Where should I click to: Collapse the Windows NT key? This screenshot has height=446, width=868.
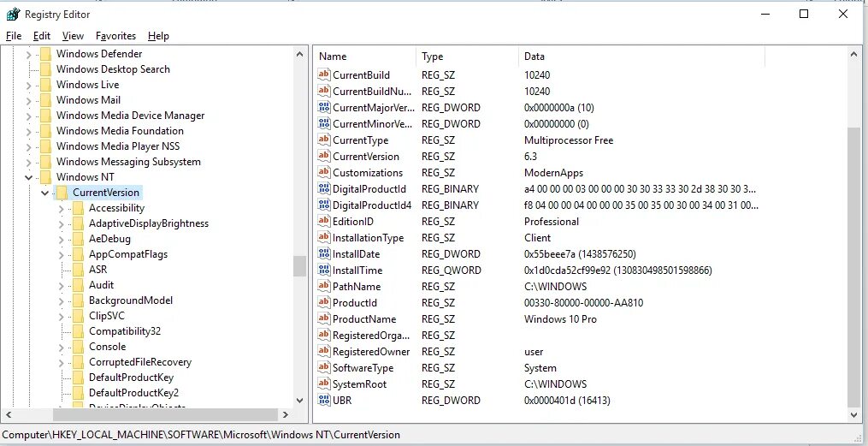tap(29, 177)
